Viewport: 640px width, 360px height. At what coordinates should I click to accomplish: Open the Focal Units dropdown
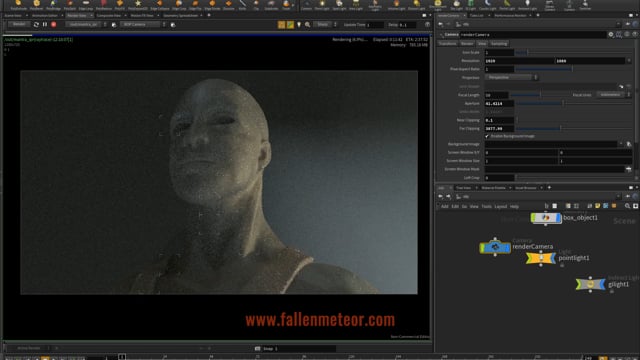click(x=613, y=95)
